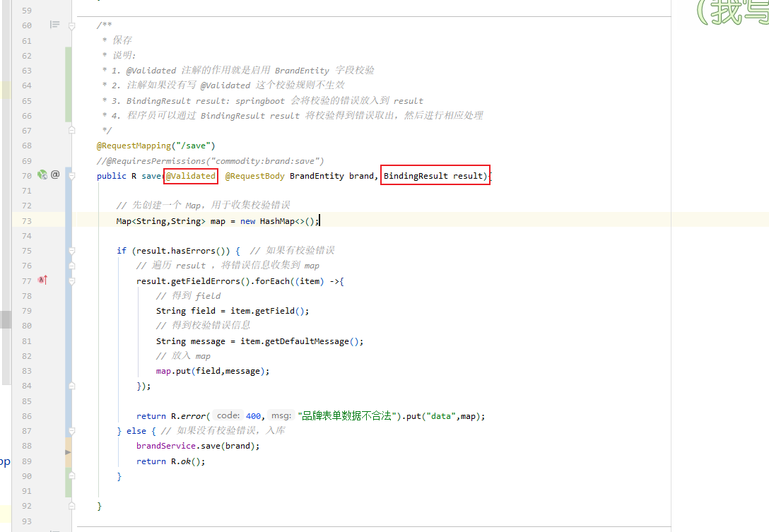Click getFieldErrors() call on line 77

coord(211,281)
